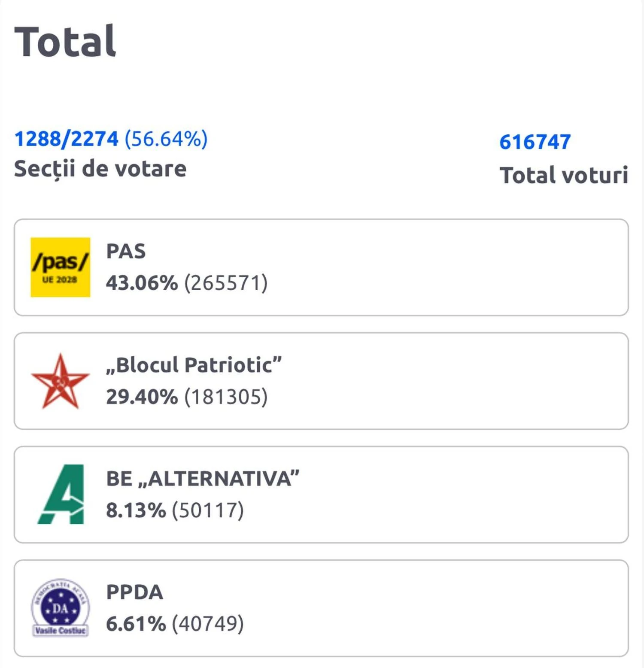
Task: Click the 8.13% ALTERNATIVA percentage
Action: coord(136,510)
